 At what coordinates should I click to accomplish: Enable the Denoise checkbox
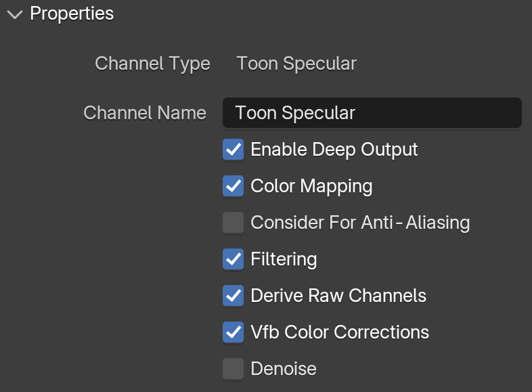233,368
